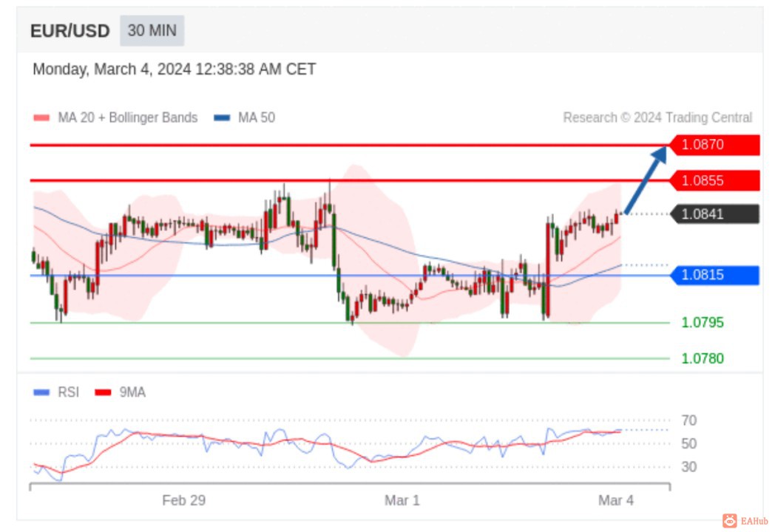
Task: Click the RSI legend label
Action: point(68,392)
